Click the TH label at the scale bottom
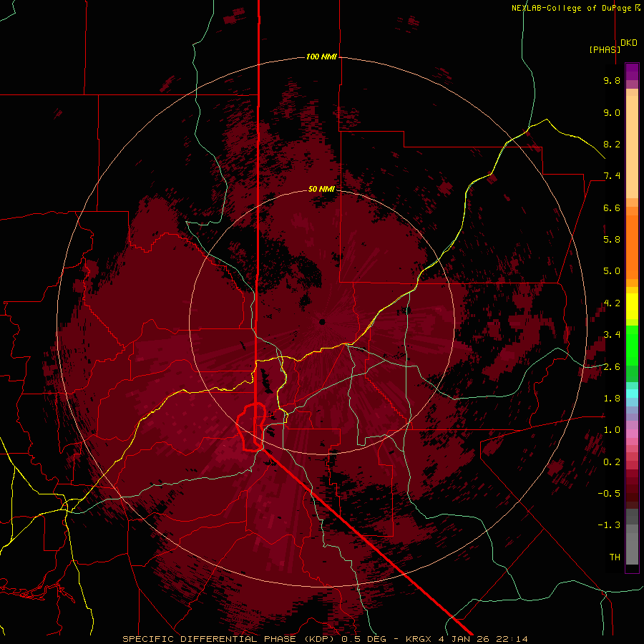644x644 pixels. coord(615,557)
